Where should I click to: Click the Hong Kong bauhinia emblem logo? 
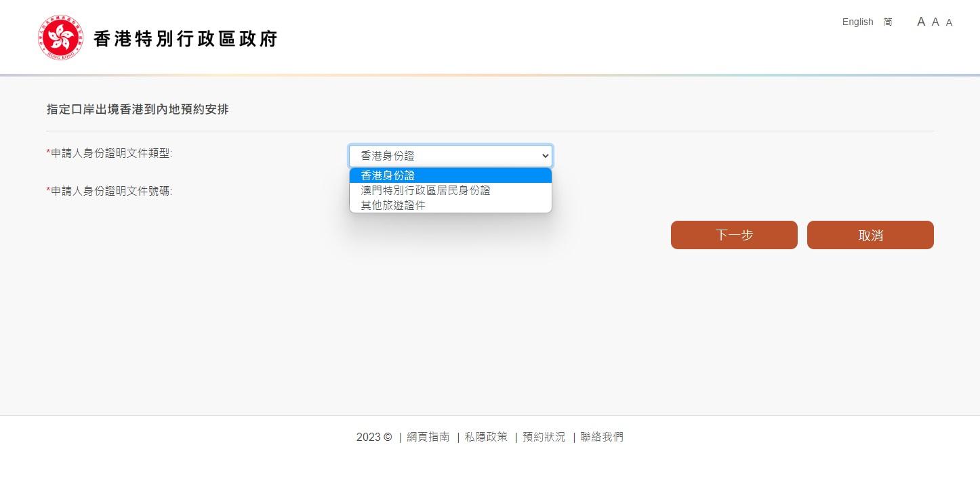point(60,38)
